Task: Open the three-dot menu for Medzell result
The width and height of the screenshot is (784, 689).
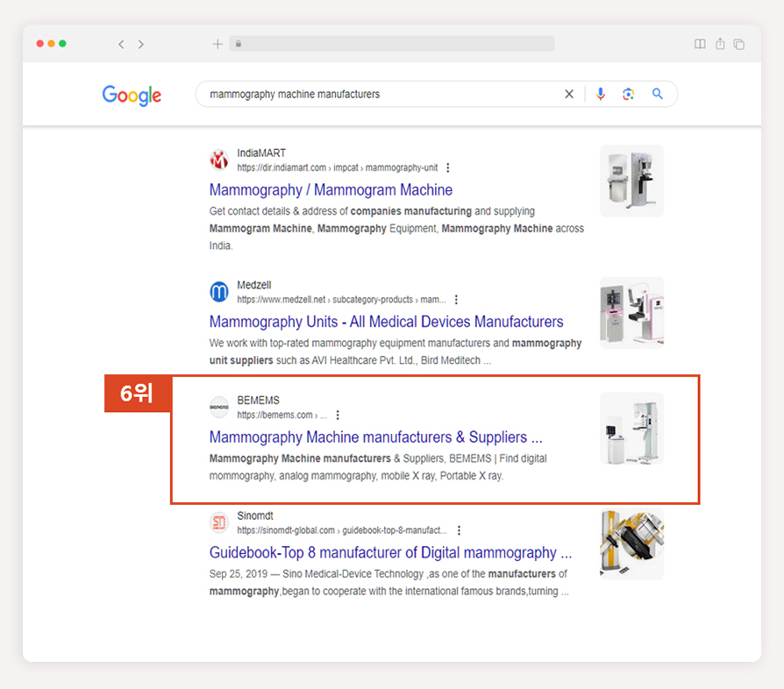Action: [x=456, y=300]
